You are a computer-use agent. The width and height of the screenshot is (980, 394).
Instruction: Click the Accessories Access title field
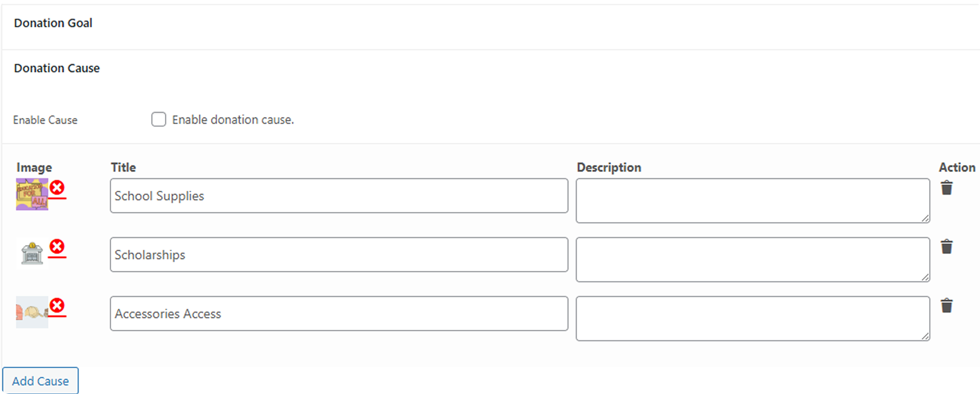click(x=339, y=313)
